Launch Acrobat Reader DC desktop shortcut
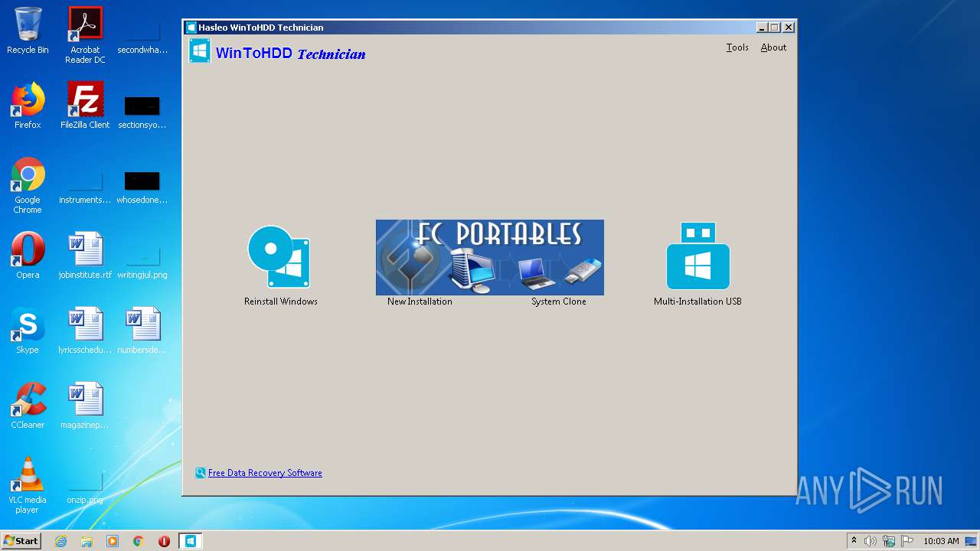Image resolution: width=980 pixels, height=551 pixels. tap(85, 35)
